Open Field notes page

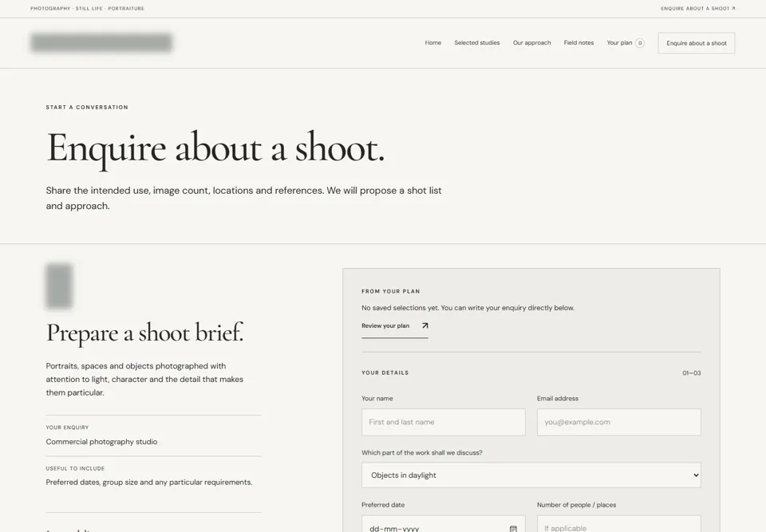(x=578, y=43)
